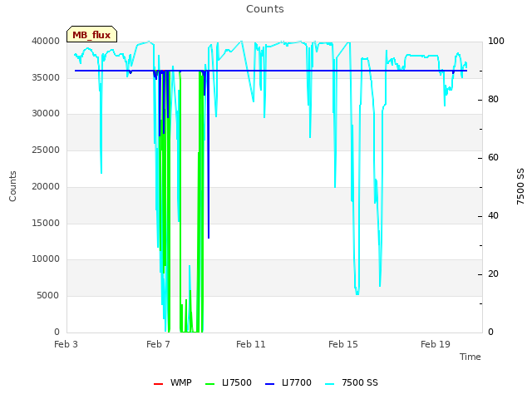Click the left Counts axis title

tap(12, 186)
